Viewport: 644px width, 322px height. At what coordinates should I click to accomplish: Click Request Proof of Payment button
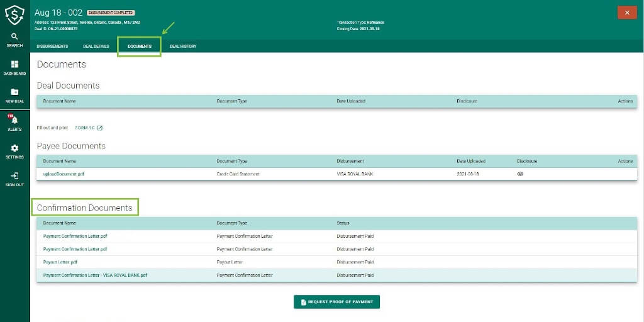click(x=337, y=302)
